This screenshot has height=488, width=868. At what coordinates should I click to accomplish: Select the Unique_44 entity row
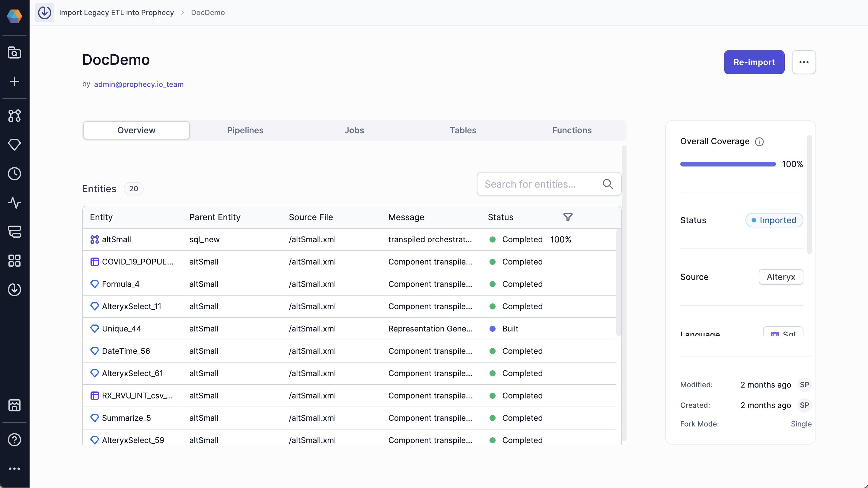(122, 329)
